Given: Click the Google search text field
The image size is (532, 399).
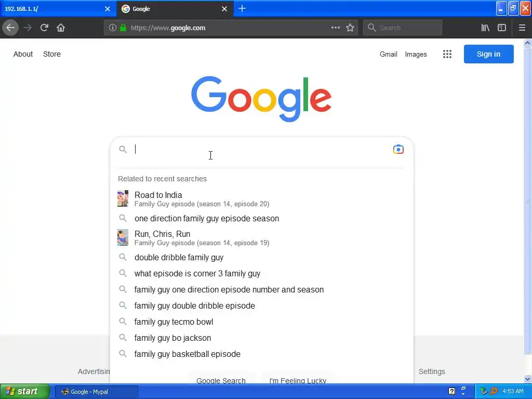Looking at the screenshot, I should [x=261, y=149].
